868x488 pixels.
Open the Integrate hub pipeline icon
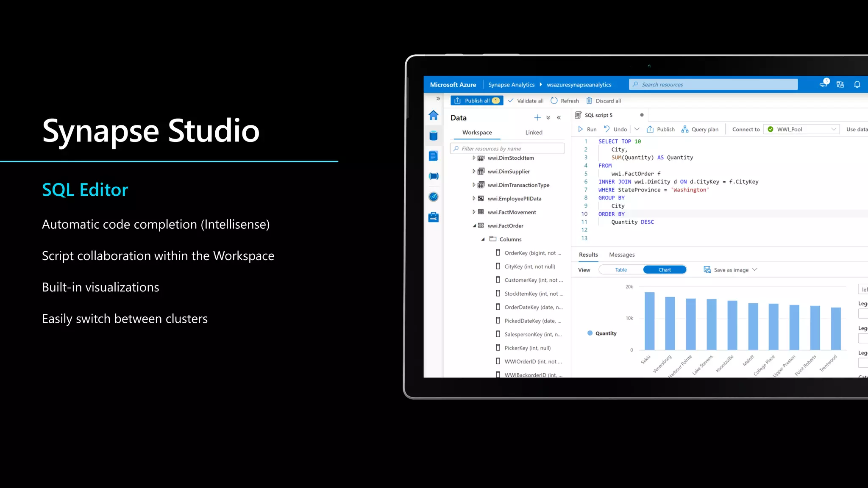point(433,176)
